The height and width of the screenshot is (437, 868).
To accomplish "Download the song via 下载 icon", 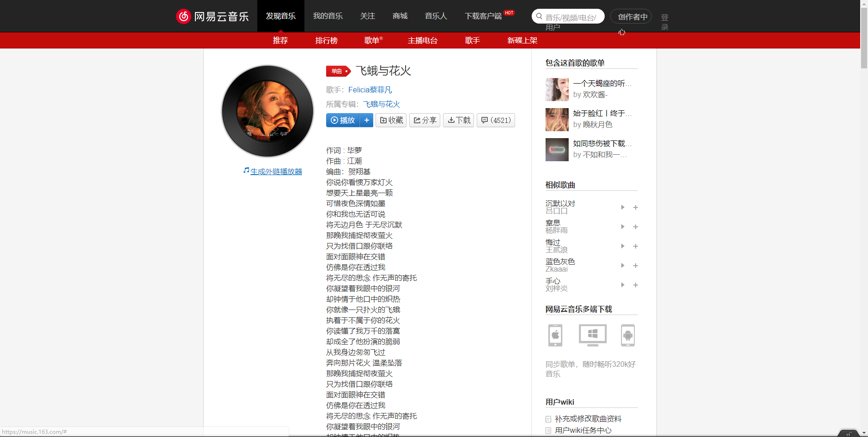I will [458, 120].
